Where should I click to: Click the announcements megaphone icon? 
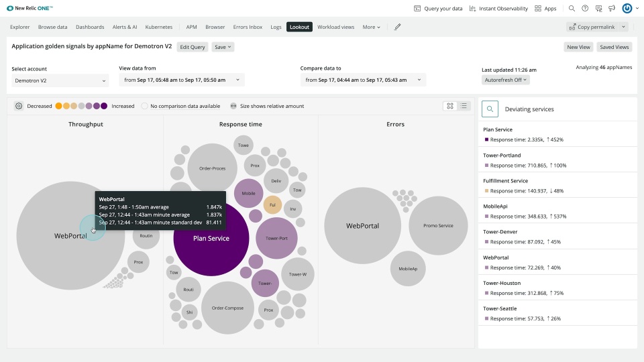[x=612, y=8]
